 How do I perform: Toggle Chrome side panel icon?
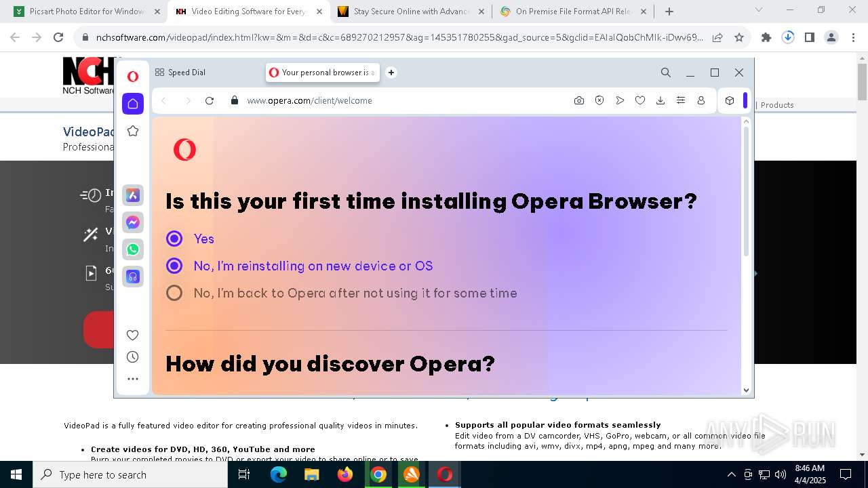tap(810, 38)
